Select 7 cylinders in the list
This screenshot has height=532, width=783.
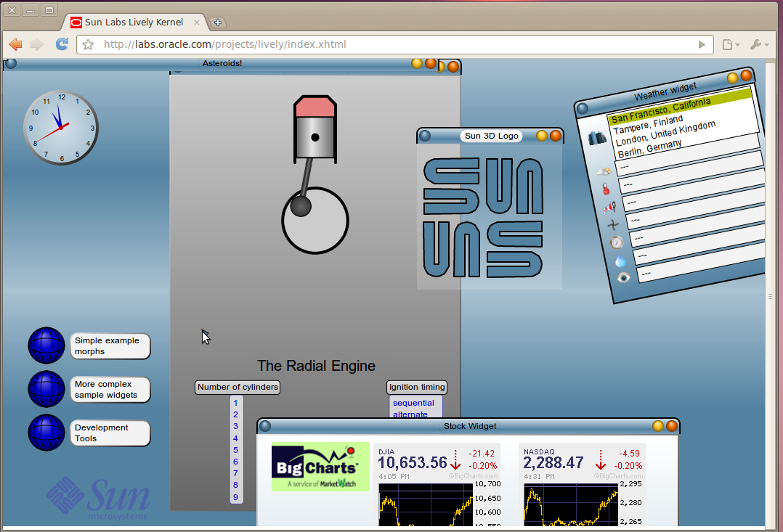pos(235,473)
